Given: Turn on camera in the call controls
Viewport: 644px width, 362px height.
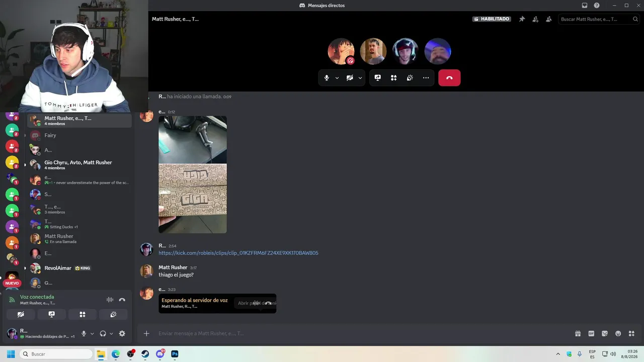Looking at the screenshot, I should pyautogui.click(x=350, y=78).
